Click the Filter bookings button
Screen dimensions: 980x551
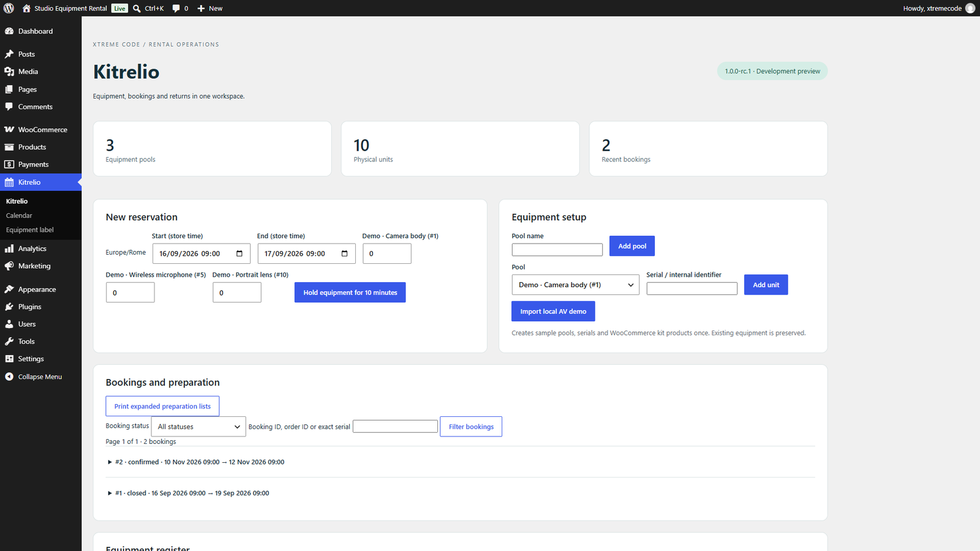pyautogui.click(x=471, y=427)
